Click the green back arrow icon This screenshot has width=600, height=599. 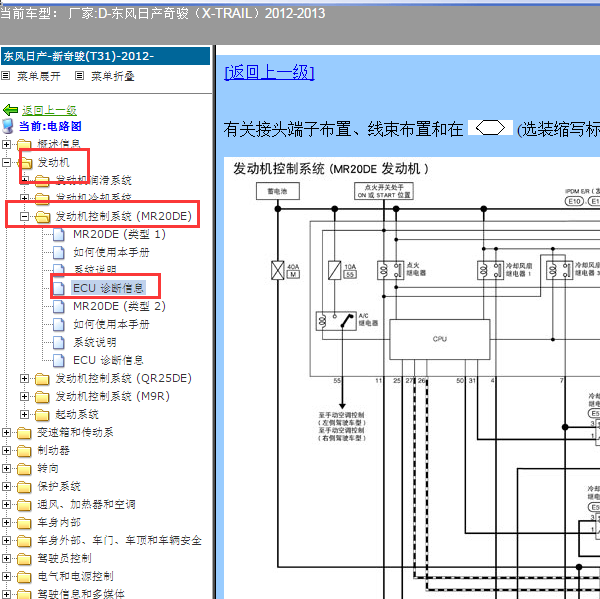tap(10, 110)
